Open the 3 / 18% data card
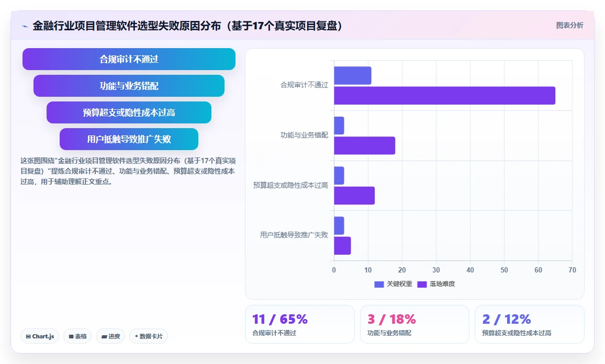Viewport: 605px width, 364px height. point(415,324)
